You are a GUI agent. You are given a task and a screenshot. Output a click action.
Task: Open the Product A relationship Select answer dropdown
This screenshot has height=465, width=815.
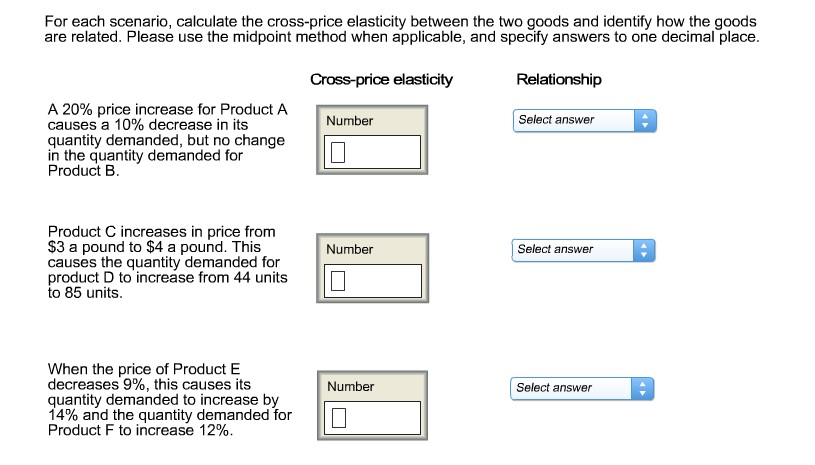point(584,121)
